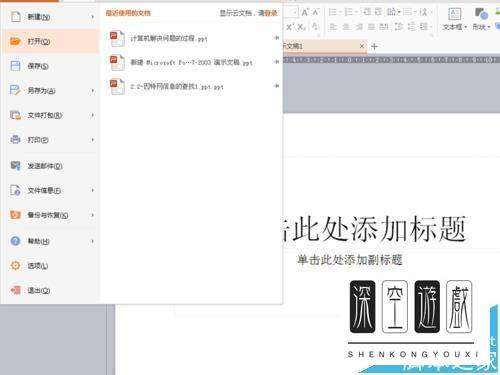This screenshot has height=375, width=500.
Task: Click the numbered list icon
Action: [349, 12]
